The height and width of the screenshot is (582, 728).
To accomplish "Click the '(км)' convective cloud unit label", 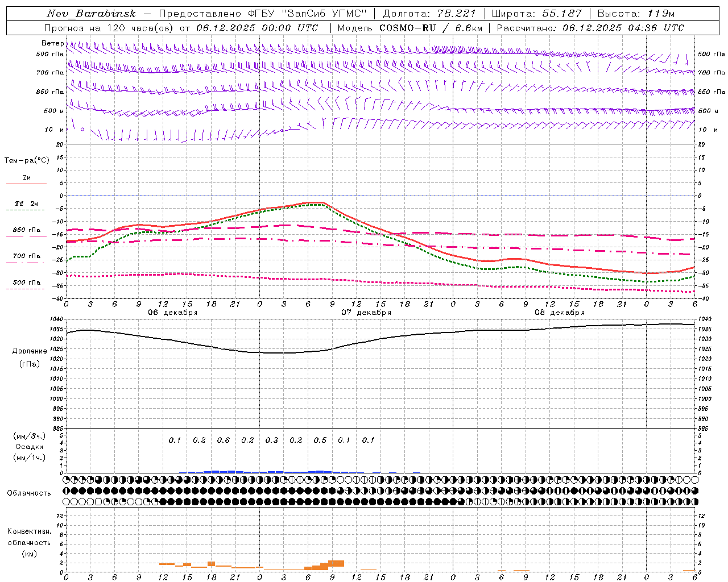I will (x=30, y=554).
